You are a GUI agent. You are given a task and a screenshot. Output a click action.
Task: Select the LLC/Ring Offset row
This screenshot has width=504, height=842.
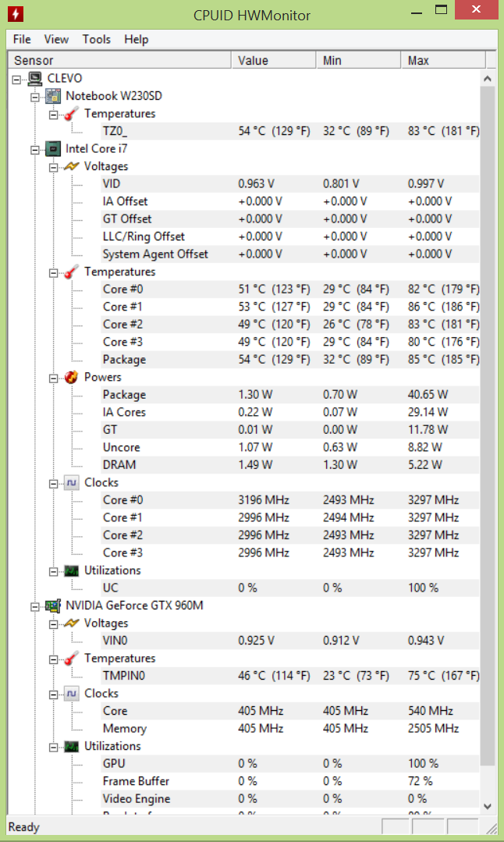pos(290,236)
